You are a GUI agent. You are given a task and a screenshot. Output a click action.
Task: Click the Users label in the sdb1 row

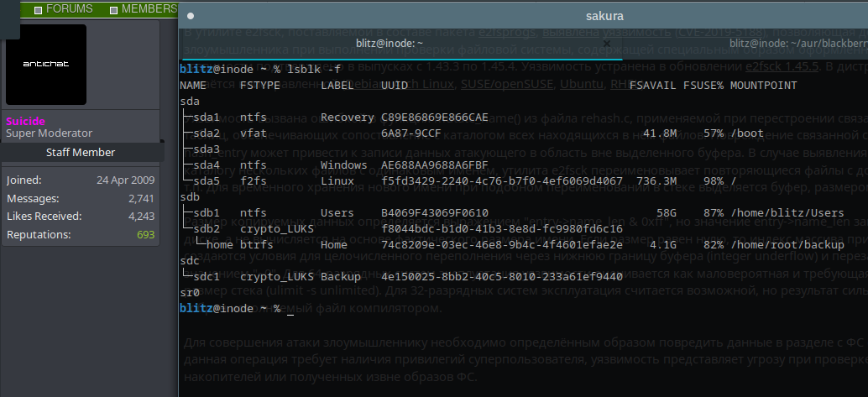(x=337, y=213)
